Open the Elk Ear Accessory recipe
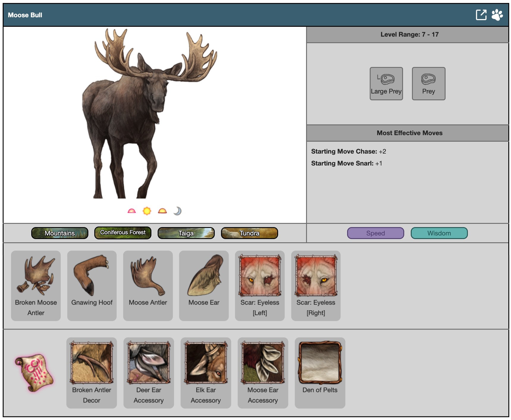 click(206, 373)
